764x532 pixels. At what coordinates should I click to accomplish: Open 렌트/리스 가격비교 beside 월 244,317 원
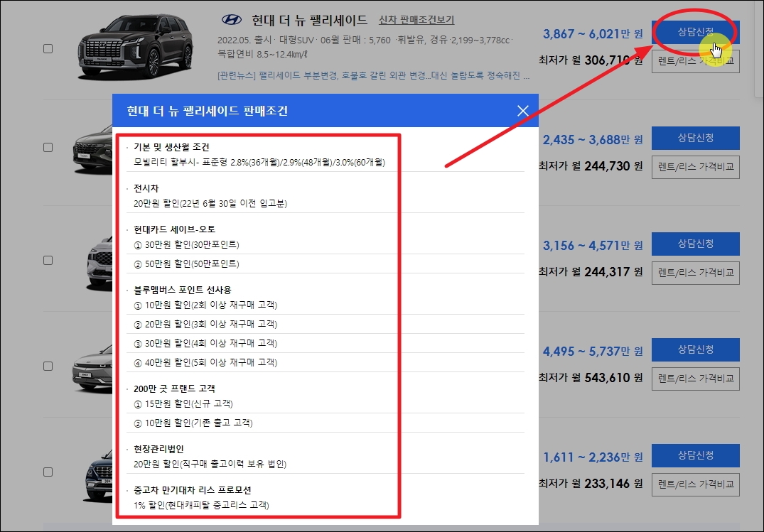[x=695, y=273]
